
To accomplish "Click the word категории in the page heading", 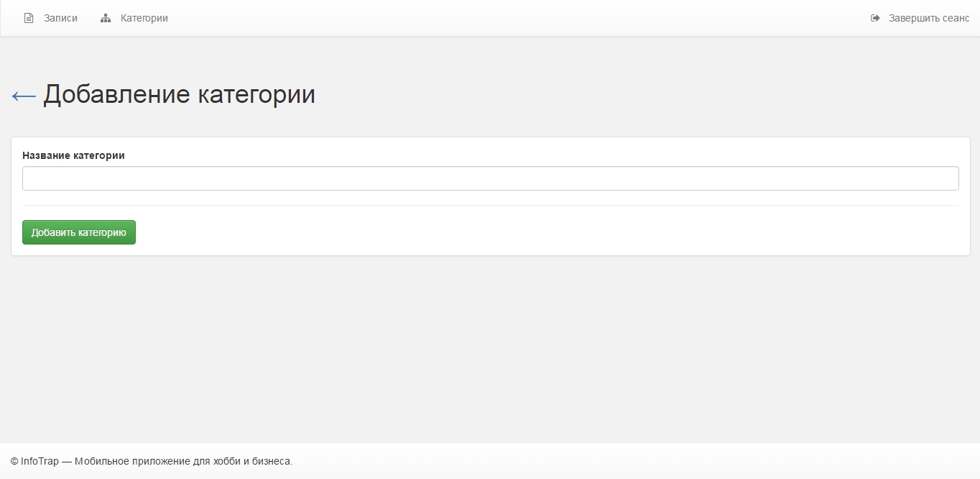I will point(256,94).
